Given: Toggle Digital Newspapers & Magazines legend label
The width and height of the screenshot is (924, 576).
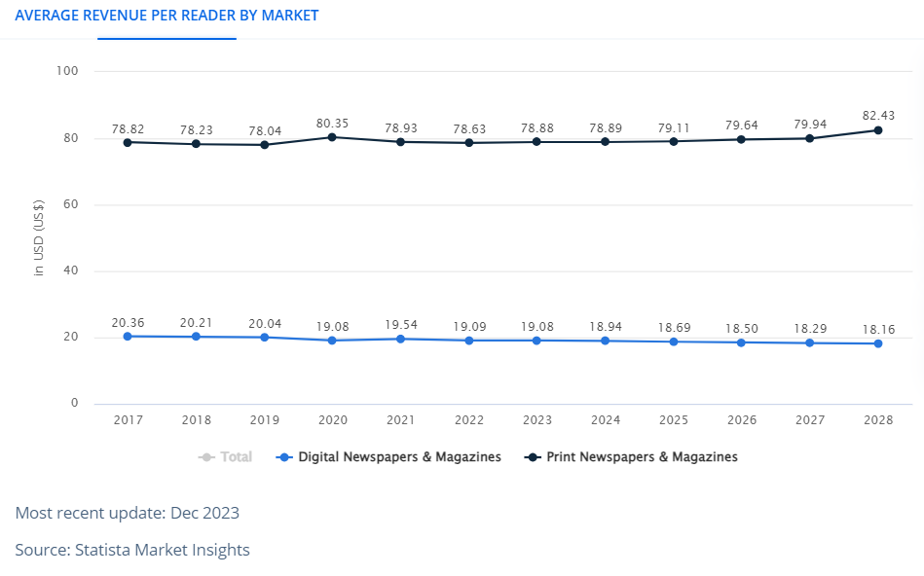Looking at the screenshot, I should coord(399,456).
